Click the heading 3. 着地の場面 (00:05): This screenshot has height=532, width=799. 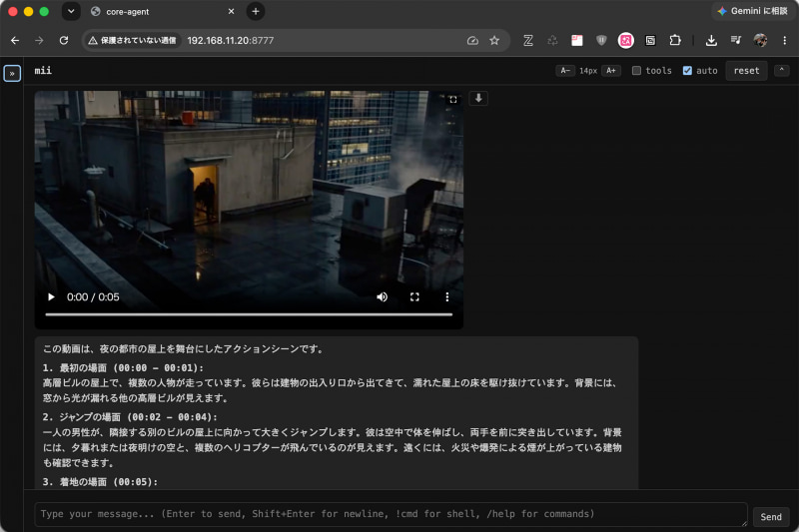101,482
